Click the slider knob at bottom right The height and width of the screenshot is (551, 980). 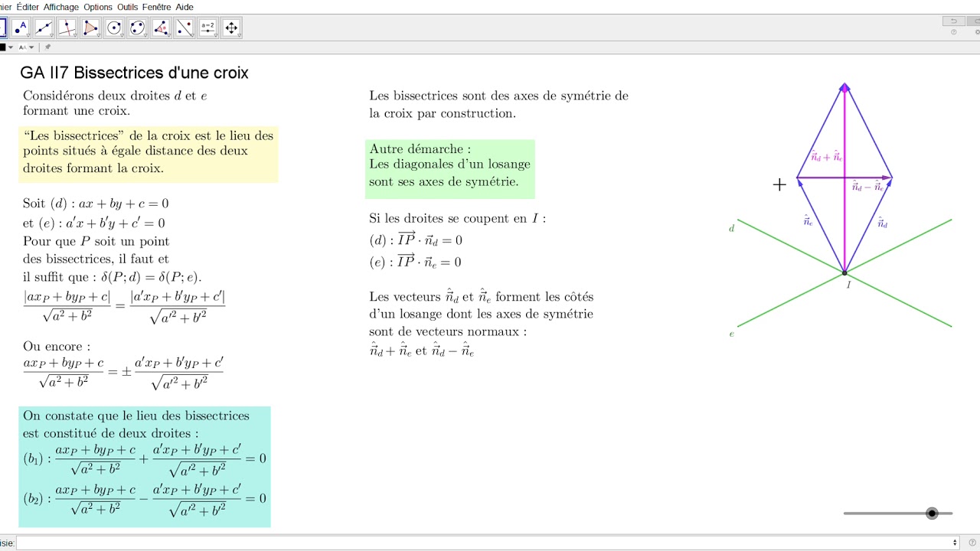932,514
